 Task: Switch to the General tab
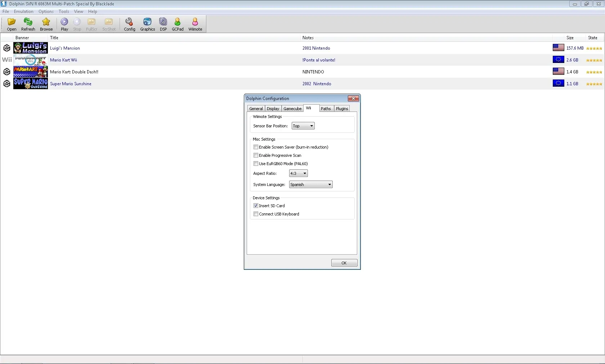pyautogui.click(x=256, y=109)
